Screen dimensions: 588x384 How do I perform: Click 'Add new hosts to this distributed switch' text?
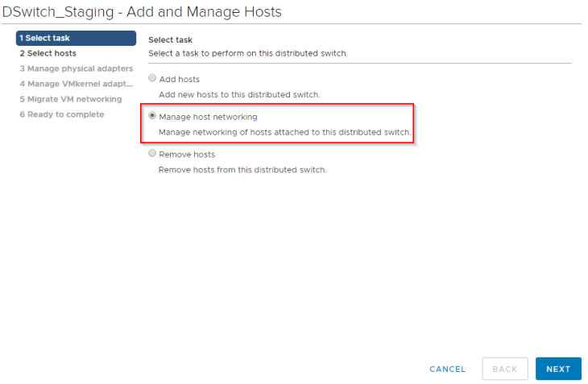coord(238,94)
